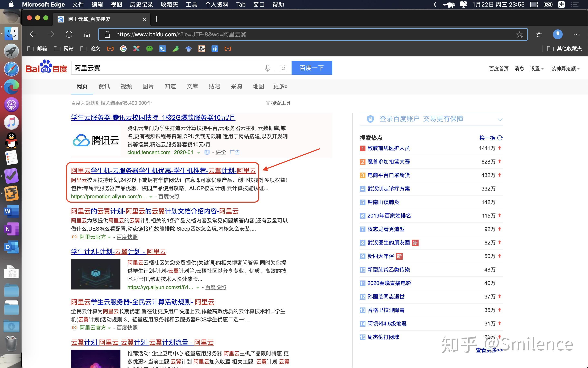Open the 网站 bookmark folder
This screenshot has width=588, height=368.
click(x=64, y=49)
